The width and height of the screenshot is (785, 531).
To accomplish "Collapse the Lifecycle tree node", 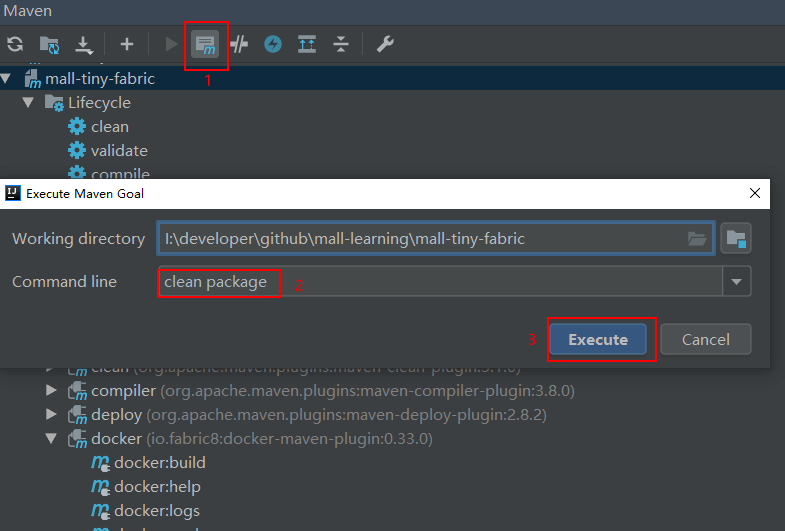I will 29,102.
